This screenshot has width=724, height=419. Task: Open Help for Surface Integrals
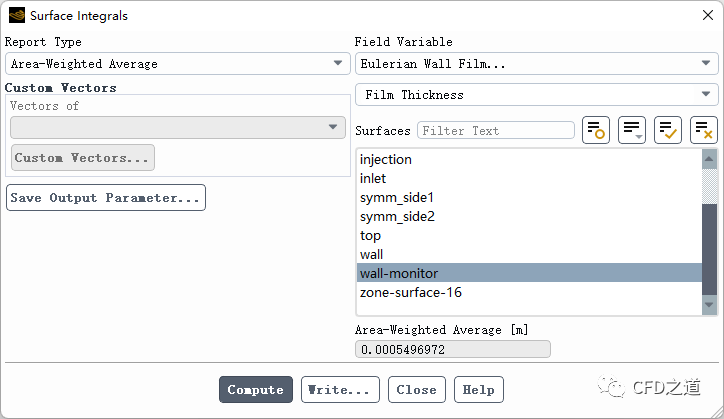(479, 390)
